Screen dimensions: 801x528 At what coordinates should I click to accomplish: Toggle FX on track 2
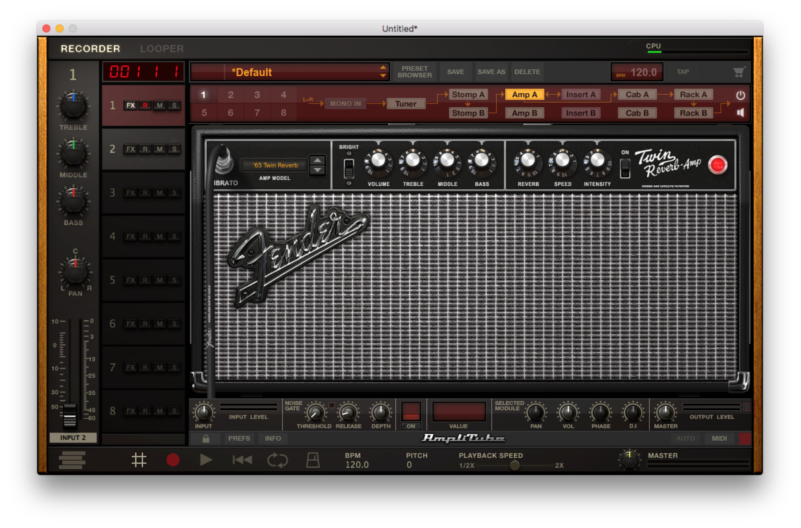coord(131,150)
